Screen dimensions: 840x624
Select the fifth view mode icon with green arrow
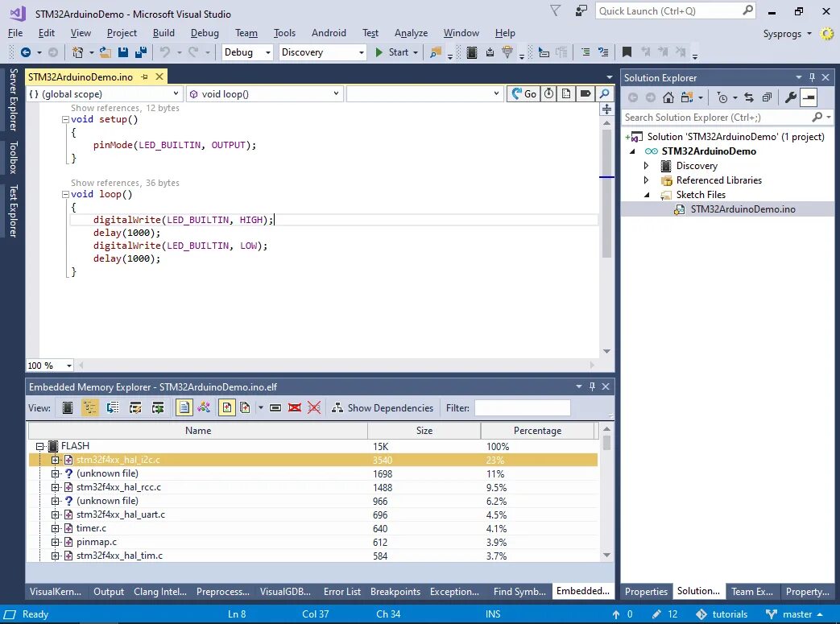pyautogui.click(x=158, y=408)
